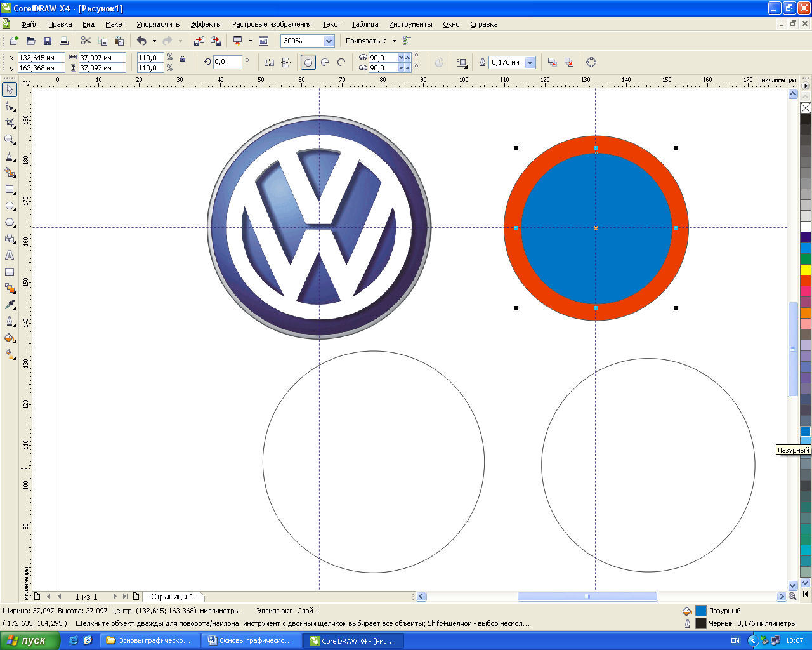Screen dimensions: 812x650
Task: Enable Ellipse mode in property bar
Action: tap(308, 62)
